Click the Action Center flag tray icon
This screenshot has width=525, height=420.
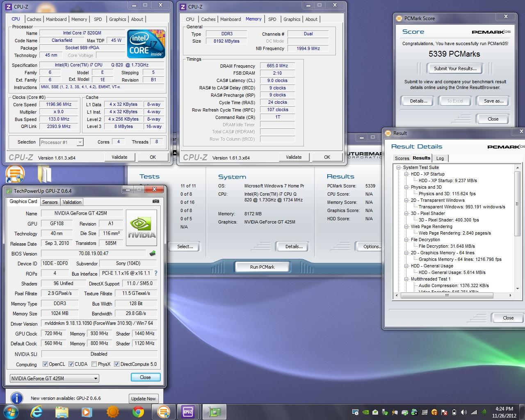pos(444,412)
